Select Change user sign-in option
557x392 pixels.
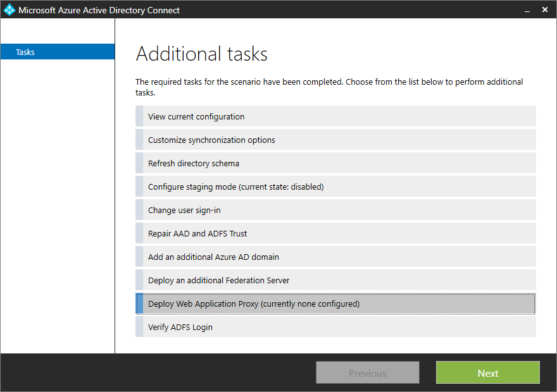point(335,210)
